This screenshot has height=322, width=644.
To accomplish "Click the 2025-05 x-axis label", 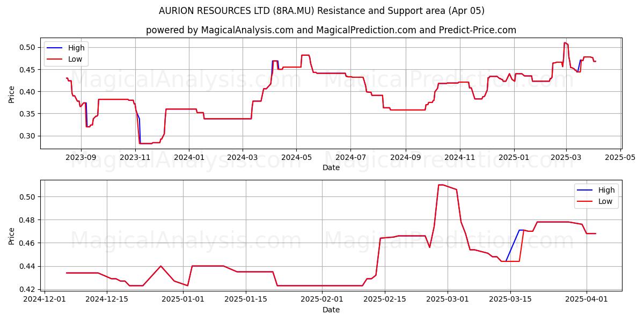I will tap(620, 157).
